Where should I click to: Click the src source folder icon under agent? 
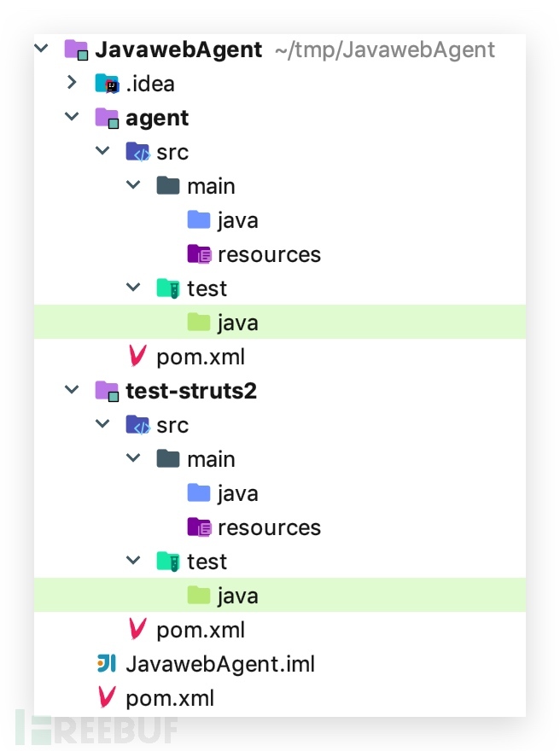pos(137,152)
